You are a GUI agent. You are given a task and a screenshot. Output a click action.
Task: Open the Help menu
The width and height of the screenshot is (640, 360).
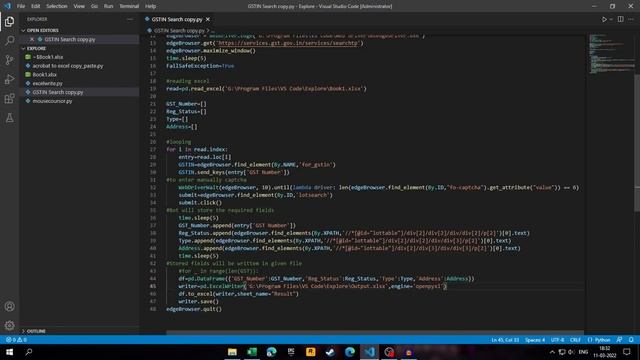click(x=151, y=6)
